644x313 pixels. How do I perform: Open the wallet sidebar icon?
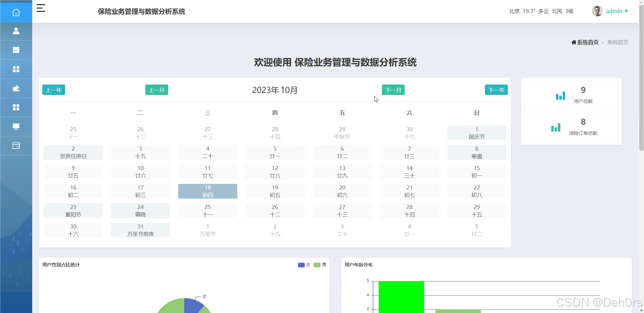(16, 88)
